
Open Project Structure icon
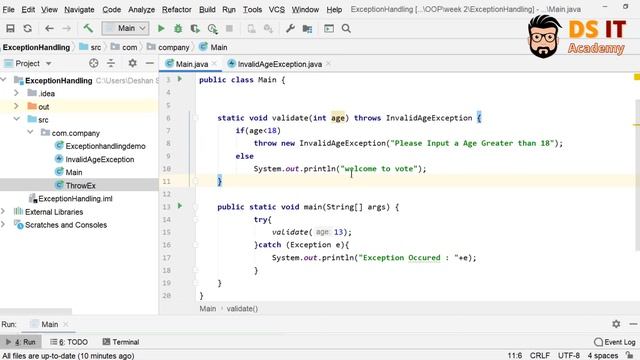point(307,29)
